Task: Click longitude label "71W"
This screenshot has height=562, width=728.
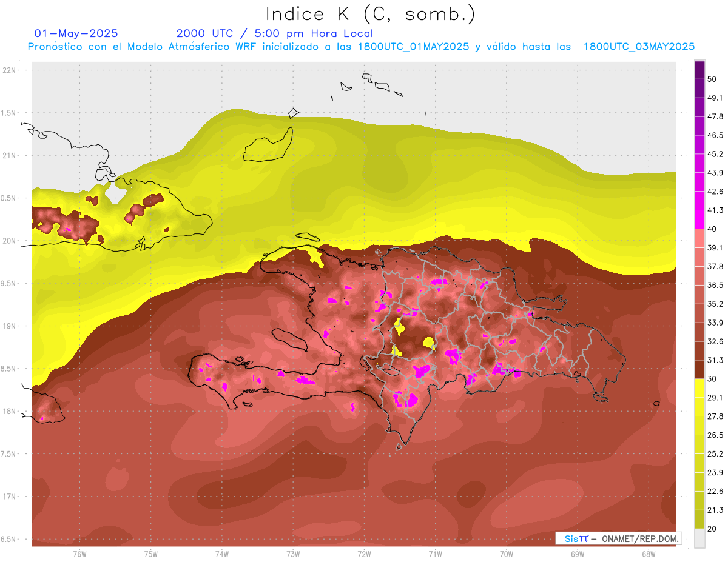Action: pos(435,554)
